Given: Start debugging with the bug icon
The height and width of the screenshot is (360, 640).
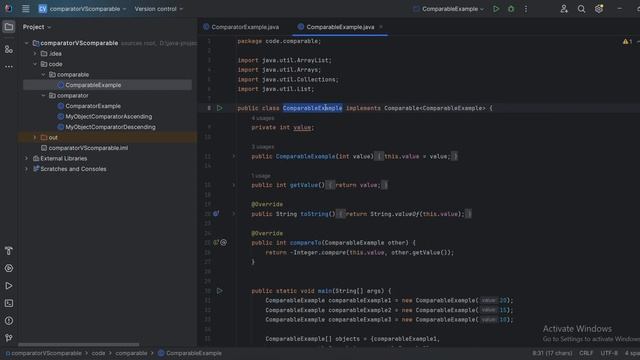Looking at the screenshot, I should coord(511,9).
